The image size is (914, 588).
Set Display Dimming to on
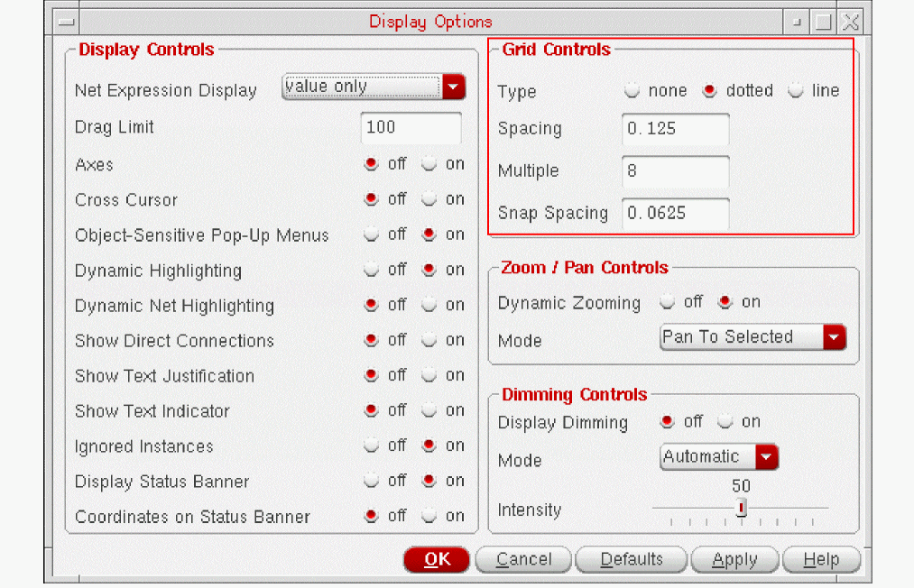725,421
